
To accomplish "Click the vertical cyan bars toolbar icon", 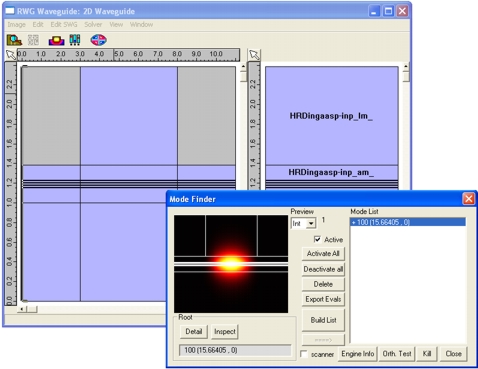I will [75, 40].
